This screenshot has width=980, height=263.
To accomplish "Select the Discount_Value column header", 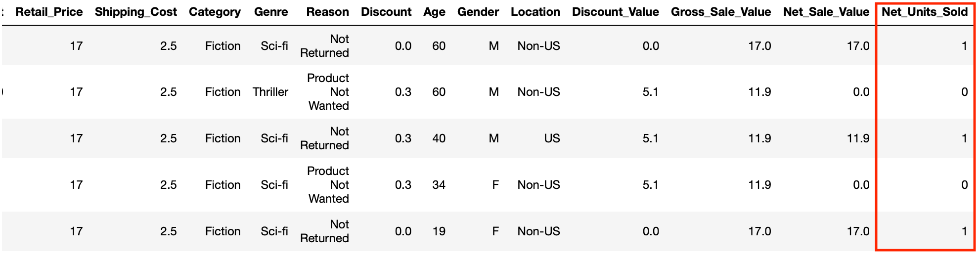I will pos(615,12).
